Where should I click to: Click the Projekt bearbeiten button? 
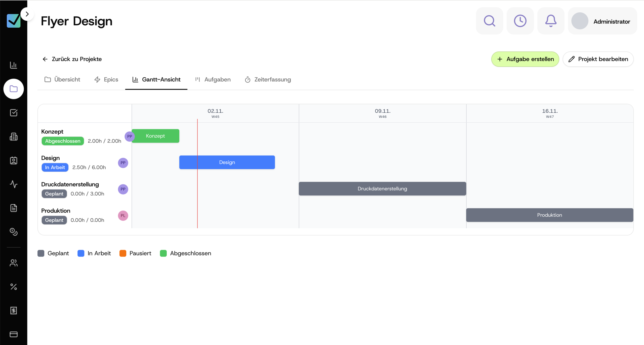pos(598,59)
